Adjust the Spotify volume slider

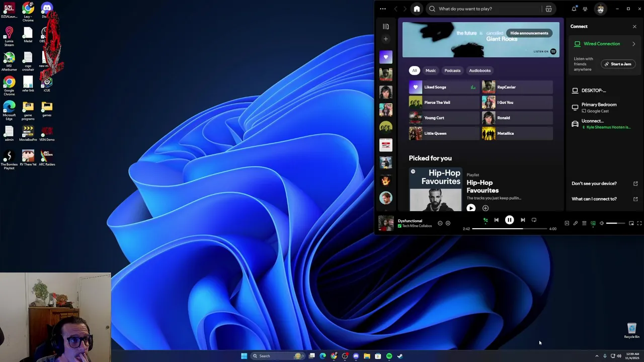615,223
